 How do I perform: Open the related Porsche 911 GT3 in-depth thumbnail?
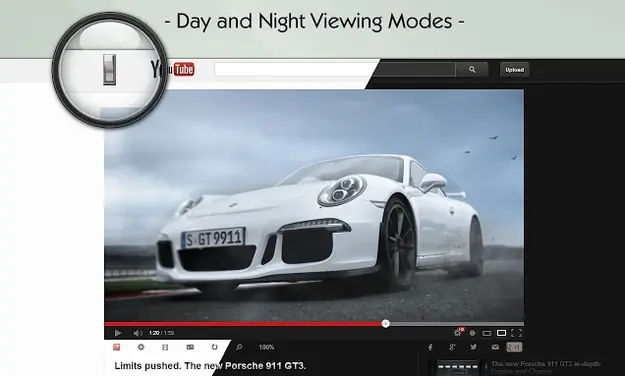pyautogui.click(x=458, y=368)
